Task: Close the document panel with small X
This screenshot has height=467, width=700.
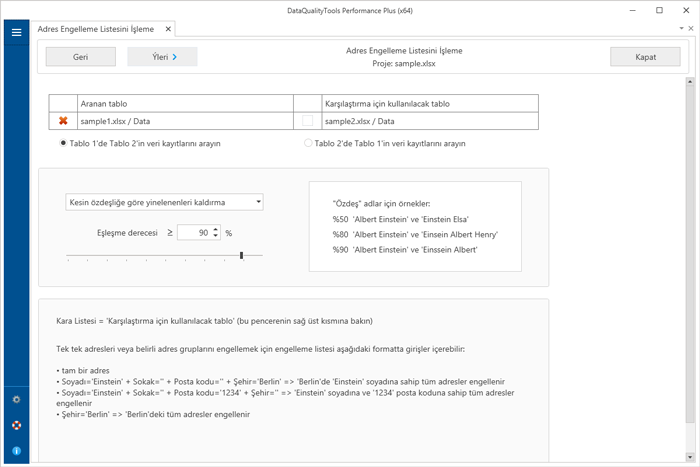Action: [691, 28]
